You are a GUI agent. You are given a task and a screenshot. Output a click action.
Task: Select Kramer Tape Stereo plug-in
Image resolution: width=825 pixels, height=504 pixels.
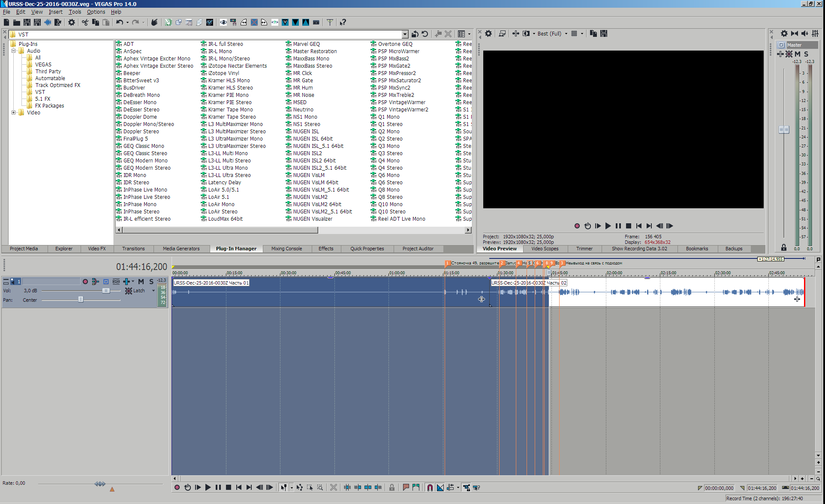coord(232,117)
